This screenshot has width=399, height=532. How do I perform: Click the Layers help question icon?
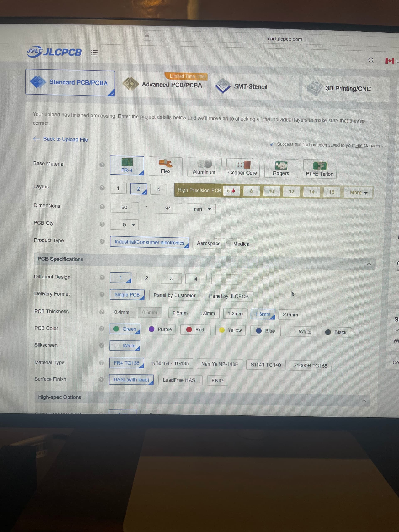click(x=102, y=188)
